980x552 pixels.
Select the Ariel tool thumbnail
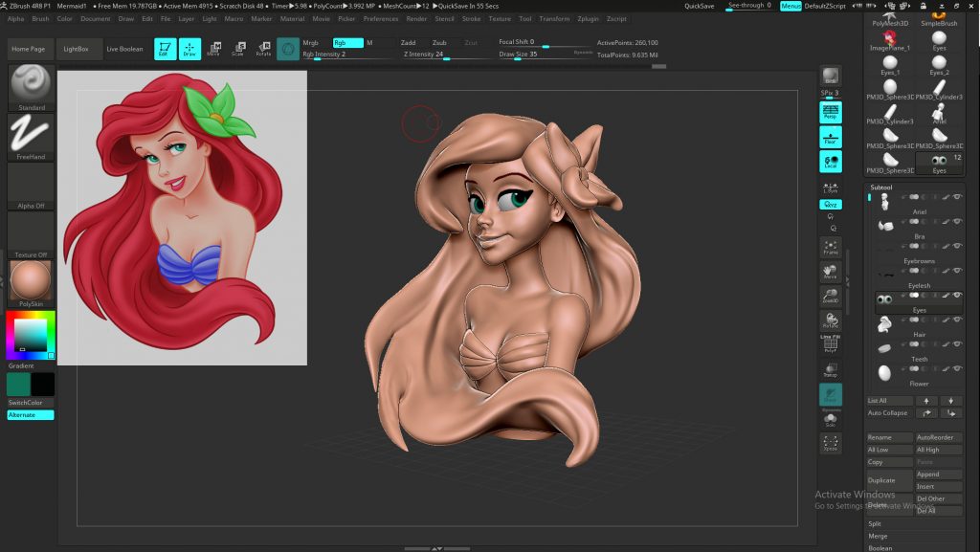click(x=939, y=114)
